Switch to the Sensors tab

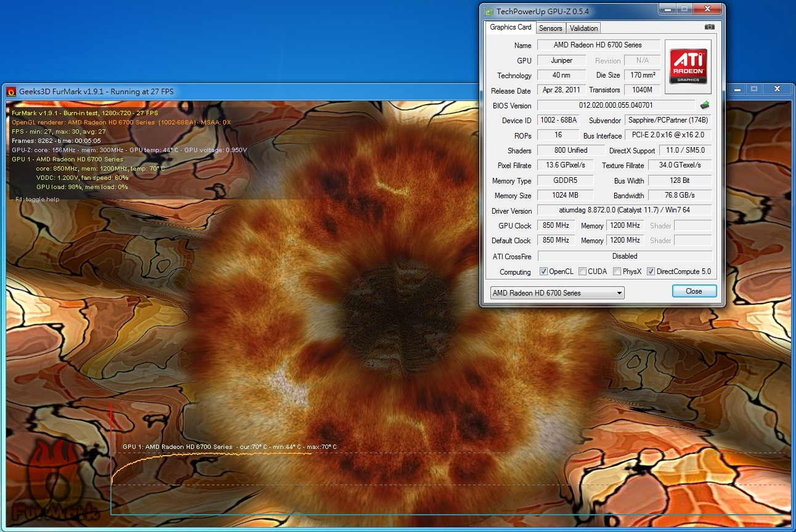pyautogui.click(x=550, y=28)
